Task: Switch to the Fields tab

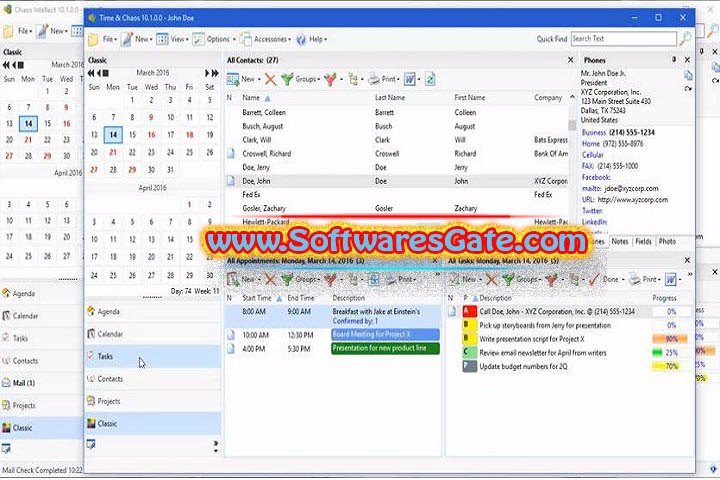Action: [x=643, y=242]
